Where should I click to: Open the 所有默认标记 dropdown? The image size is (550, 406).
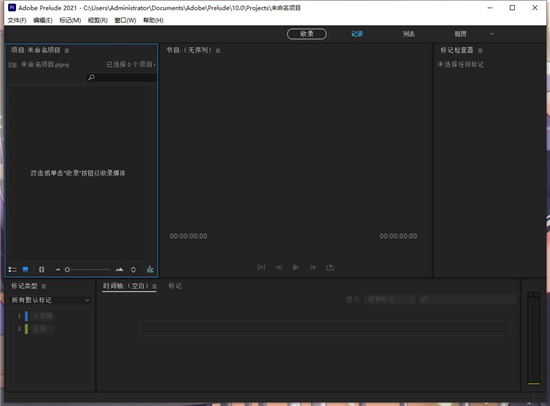tap(50, 300)
